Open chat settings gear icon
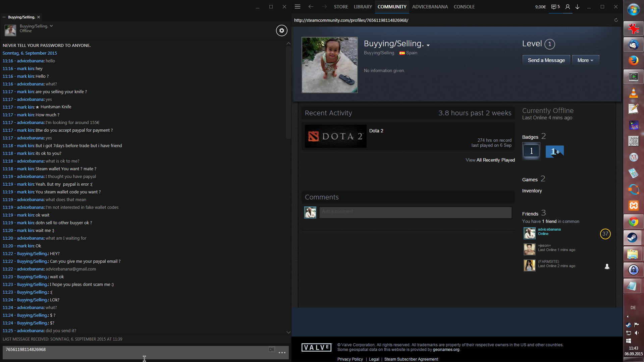This screenshot has height=362, width=644. coord(282,31)
